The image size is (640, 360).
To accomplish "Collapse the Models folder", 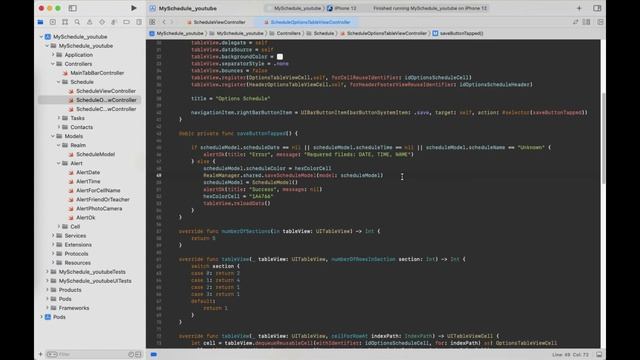I will coord(53,136).
